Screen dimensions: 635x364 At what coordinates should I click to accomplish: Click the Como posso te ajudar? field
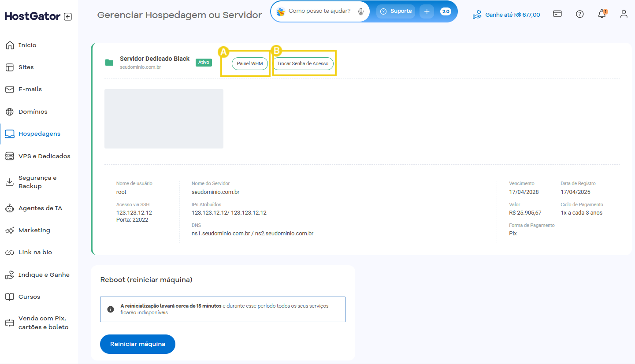[319, 11]
